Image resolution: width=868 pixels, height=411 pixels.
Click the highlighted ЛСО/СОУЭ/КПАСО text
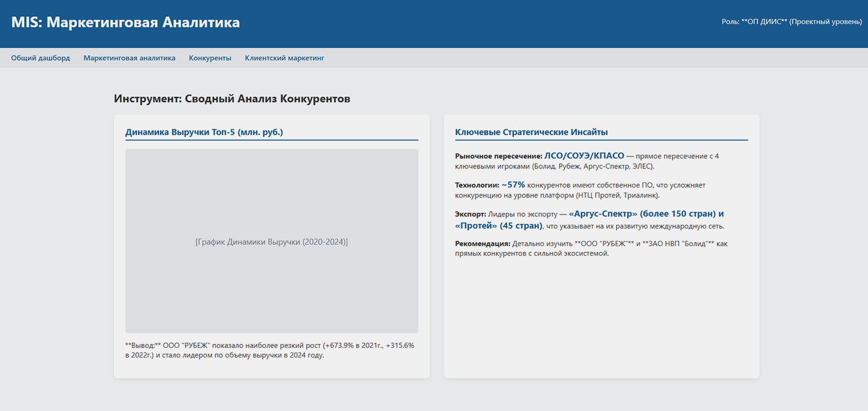(584, 156)
